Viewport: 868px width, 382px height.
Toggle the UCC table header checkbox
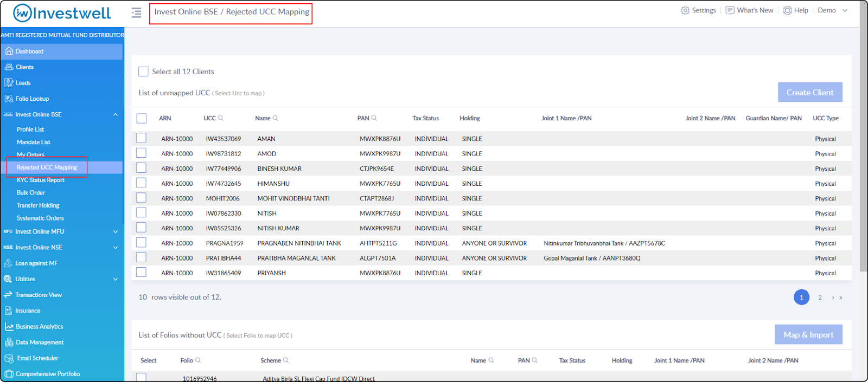[142, 118]
